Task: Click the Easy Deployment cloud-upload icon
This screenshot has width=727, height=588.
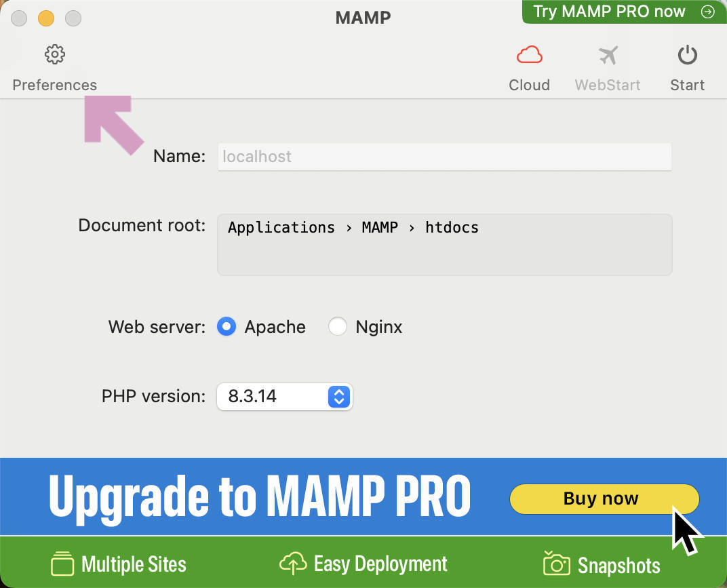Action: coord(293,563)
